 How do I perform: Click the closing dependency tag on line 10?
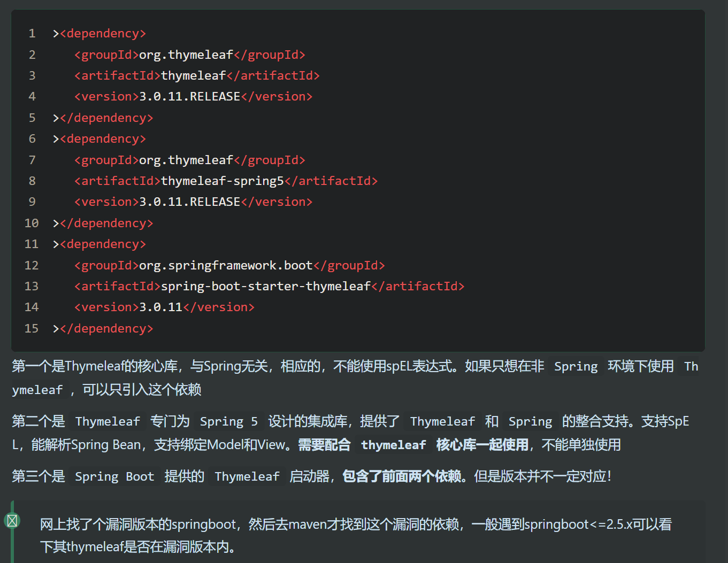106,223
